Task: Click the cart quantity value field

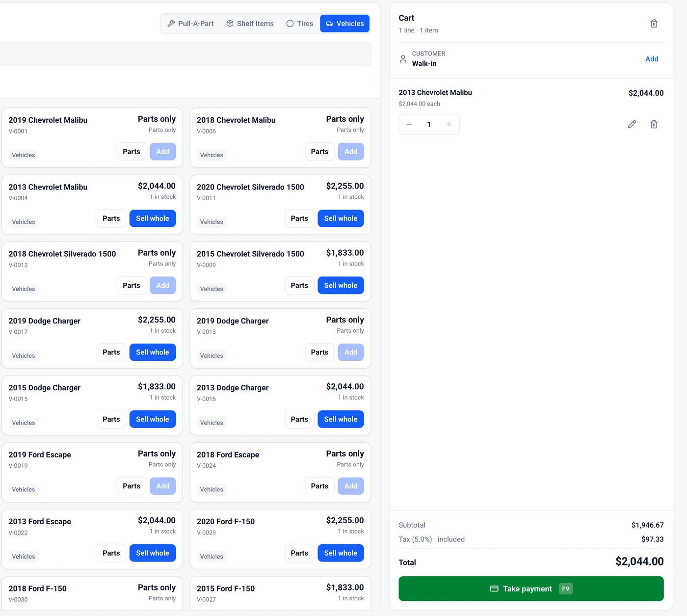Action: 429,124
